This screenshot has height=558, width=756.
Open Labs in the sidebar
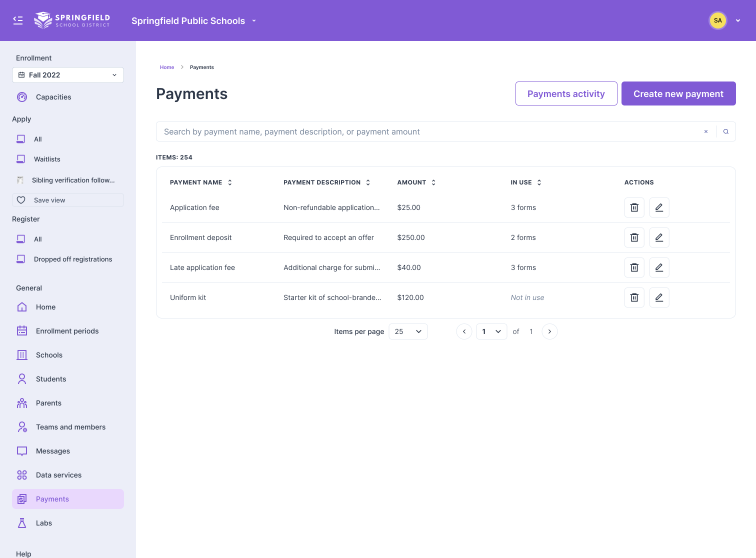pyautogui.click(x=68, y=523)
